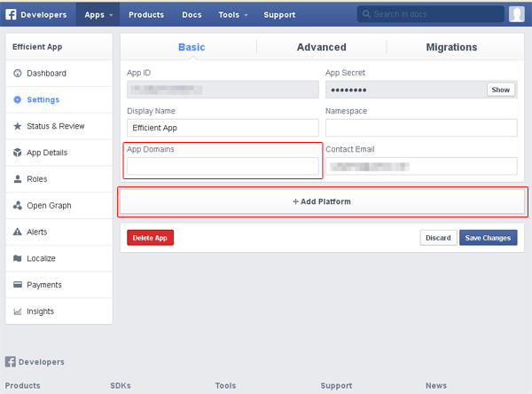Select Settings in the sidebar
Viewport: 532px width, 394px height.
pos(59,99)
